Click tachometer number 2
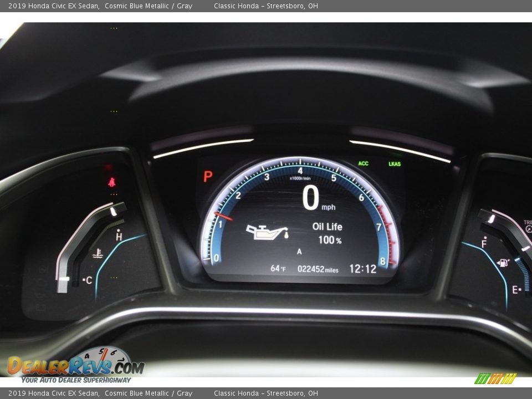Screen dimensions: 532x399 (x=238, y=195)
